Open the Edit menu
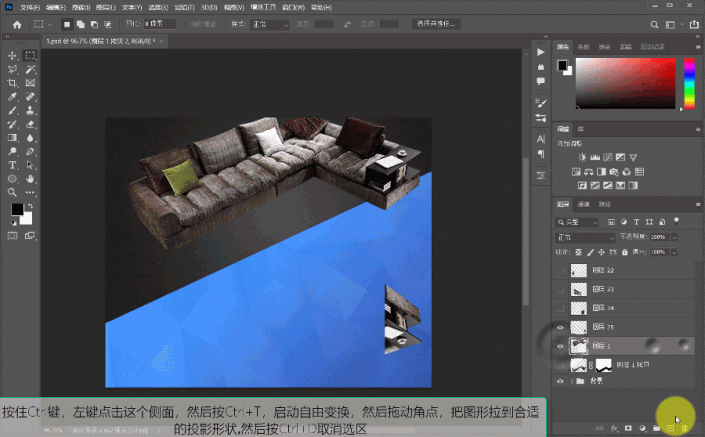The width and height of the screenshot is (705, 437). tap(56, 7)
